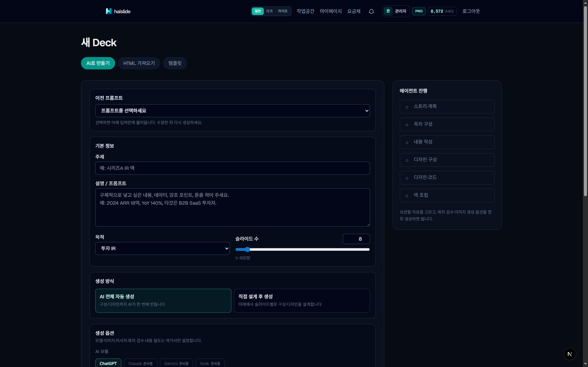The image size is (588, 367).
Task: Switch theme to 일반 mode
Action: [x=258, y=11]
